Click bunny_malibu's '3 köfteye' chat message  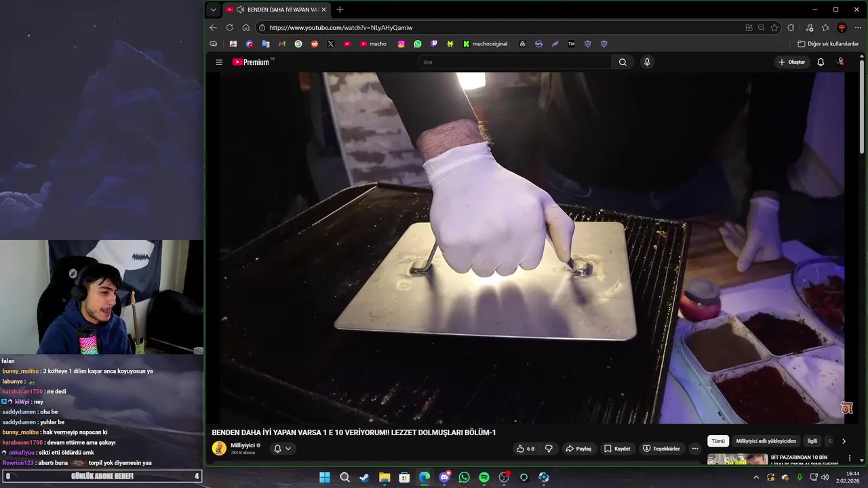pos(77,371)
